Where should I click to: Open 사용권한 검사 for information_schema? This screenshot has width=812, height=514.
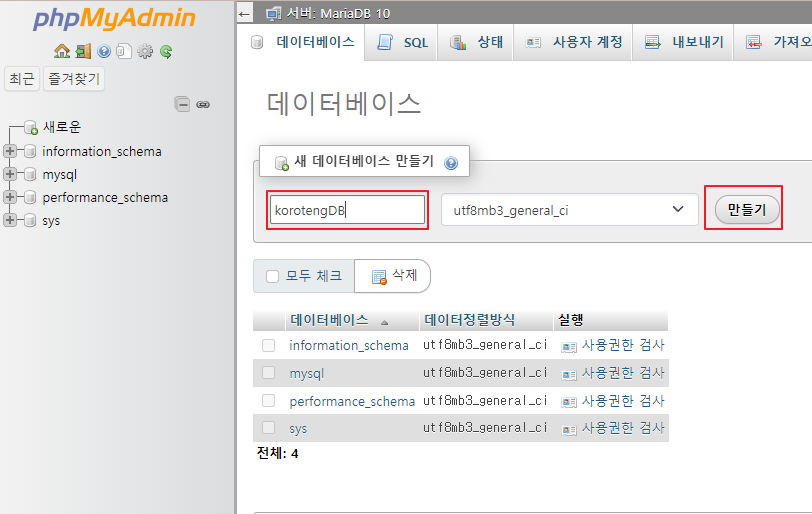(x=613, y=345)
